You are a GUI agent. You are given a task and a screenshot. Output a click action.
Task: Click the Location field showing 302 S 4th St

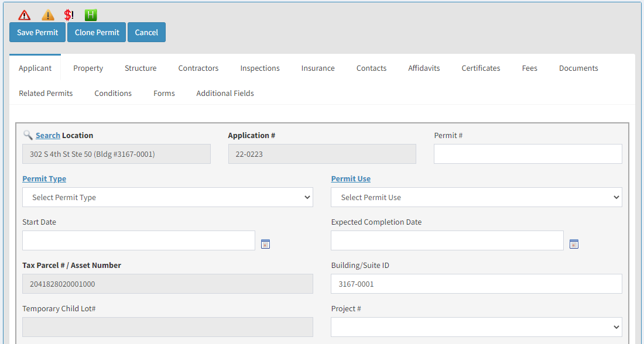pos(117,154)
